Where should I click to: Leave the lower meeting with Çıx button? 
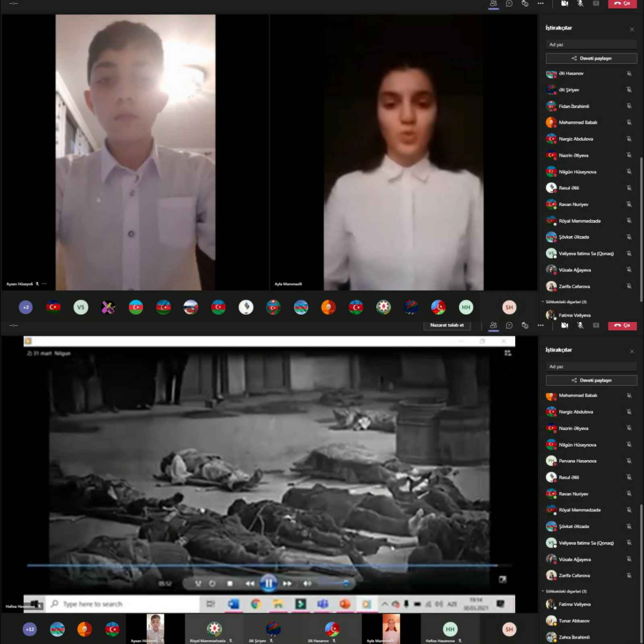click(x=622, y=325)
